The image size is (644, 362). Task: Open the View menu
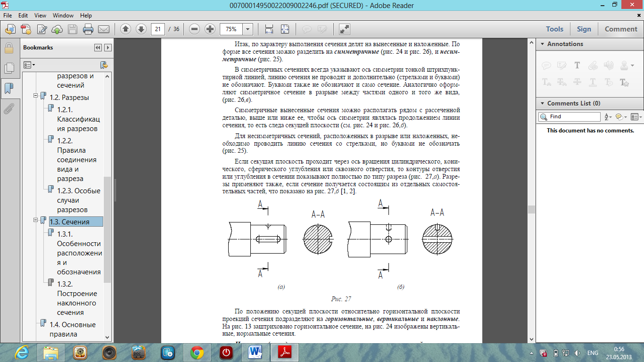[x=41, y=16]
